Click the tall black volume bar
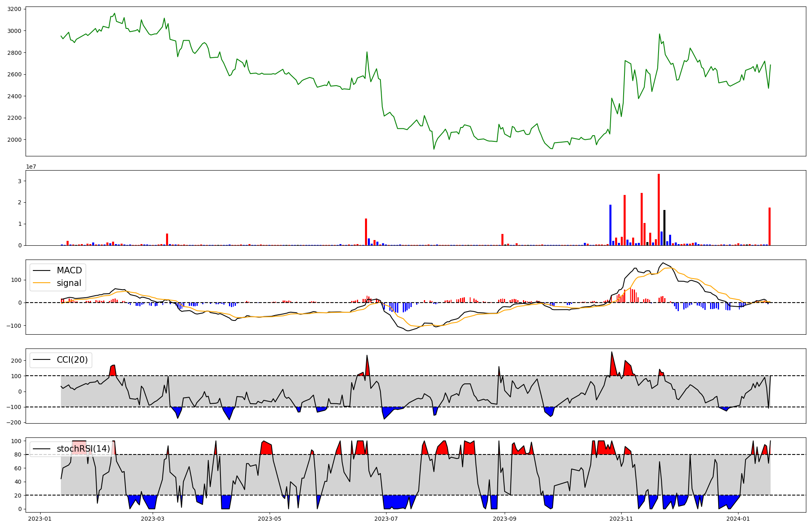This screenshot has width=812, height=528. coord(664,227)
